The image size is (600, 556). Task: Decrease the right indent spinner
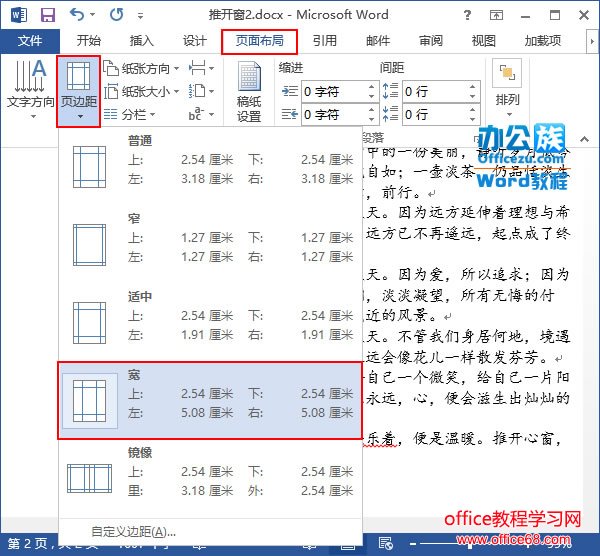[x=372, y=119]
